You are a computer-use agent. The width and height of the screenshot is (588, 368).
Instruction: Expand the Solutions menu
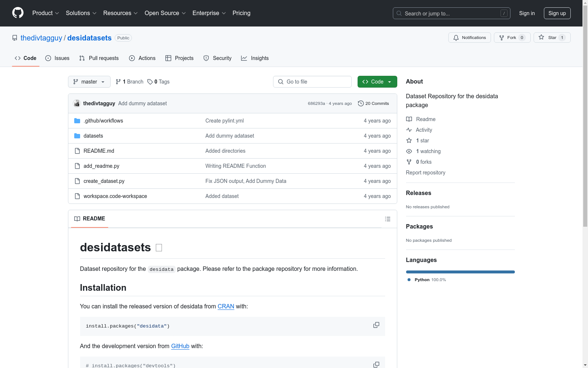(x=81, y=13)
